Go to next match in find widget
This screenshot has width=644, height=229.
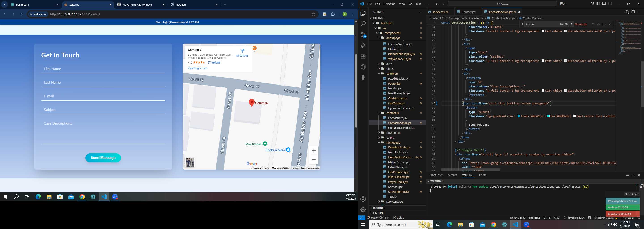pyautogui.click(x=599, y=24)
